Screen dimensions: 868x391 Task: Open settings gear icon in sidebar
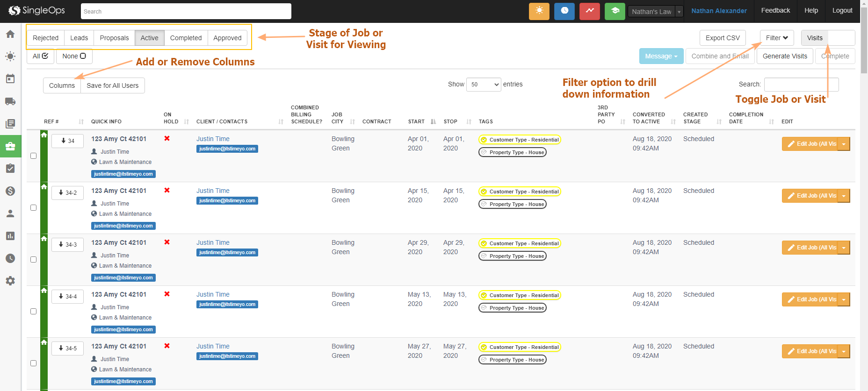[10, 281]
